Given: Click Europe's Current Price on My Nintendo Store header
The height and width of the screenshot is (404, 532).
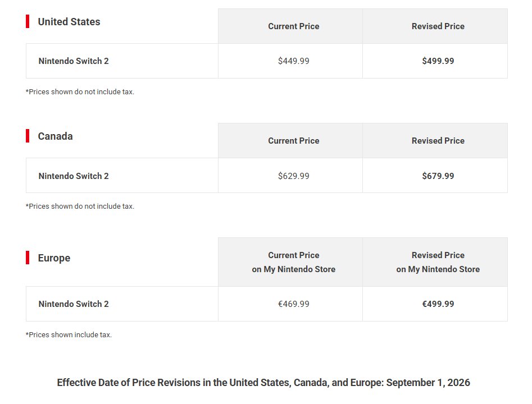Looking at the screenshot, I should [x=293, y=262].
